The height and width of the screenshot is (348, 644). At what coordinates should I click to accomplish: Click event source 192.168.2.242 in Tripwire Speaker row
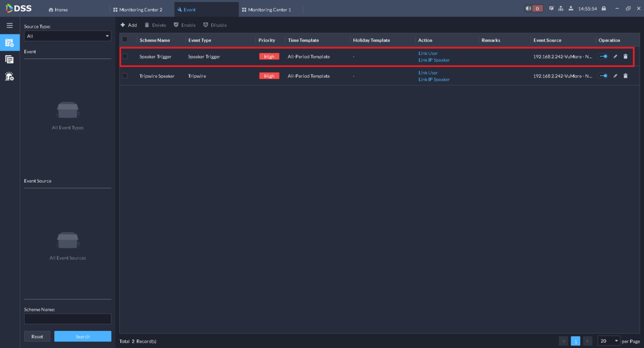(562, 76)
